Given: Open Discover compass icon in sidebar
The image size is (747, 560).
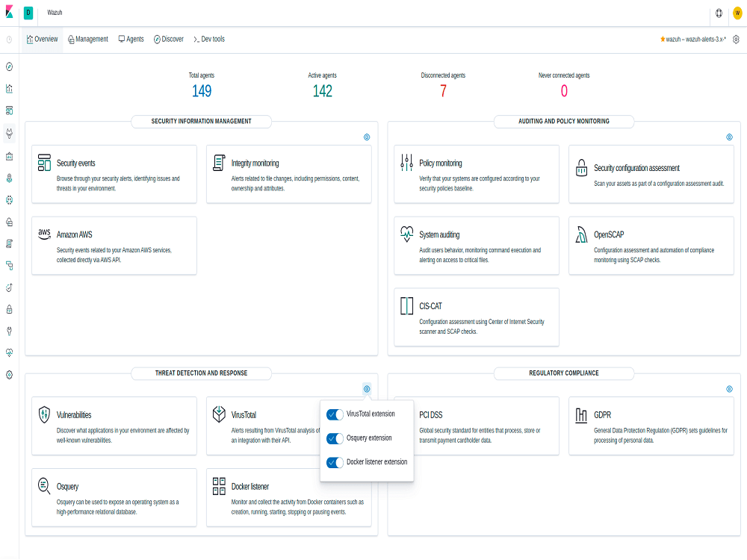Looking at the screenshot, I should click(9, 66).
